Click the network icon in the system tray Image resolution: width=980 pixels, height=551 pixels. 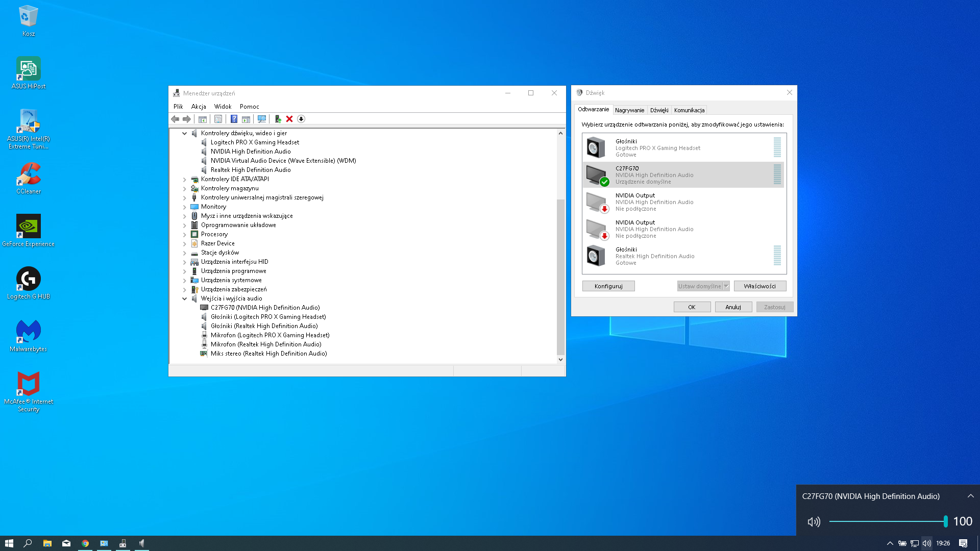click(x=915, y=543)
